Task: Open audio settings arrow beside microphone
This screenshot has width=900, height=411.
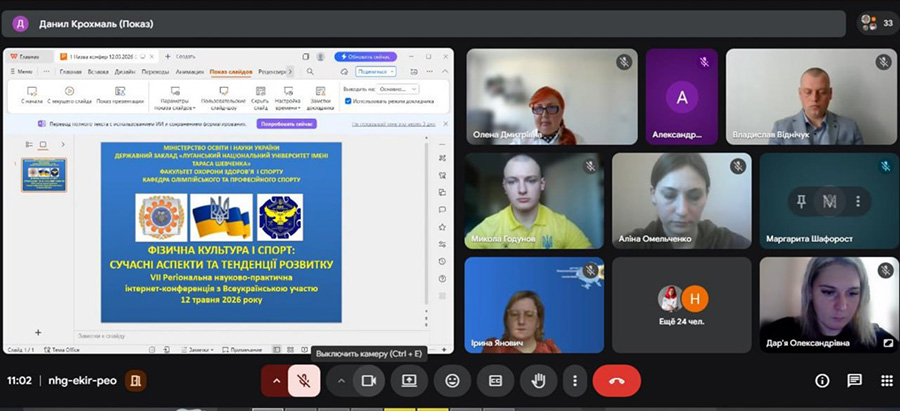Action: (277, 381)
